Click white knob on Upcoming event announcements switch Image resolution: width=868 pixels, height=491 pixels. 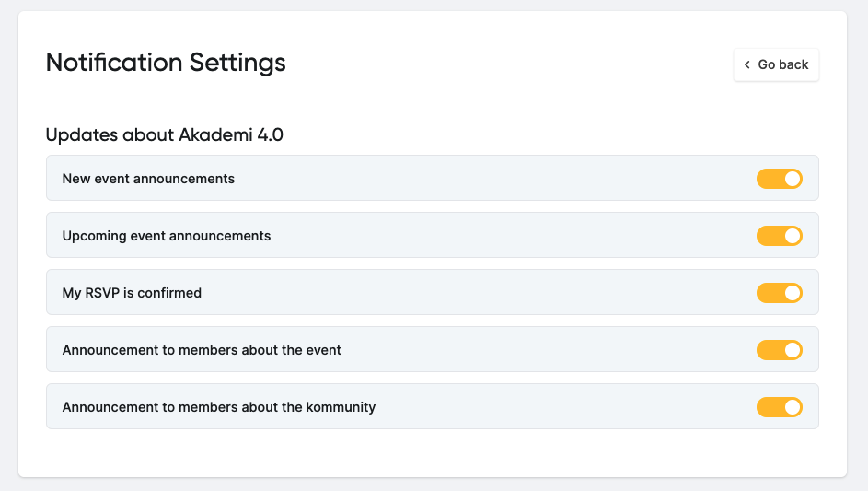pos(793,236)
